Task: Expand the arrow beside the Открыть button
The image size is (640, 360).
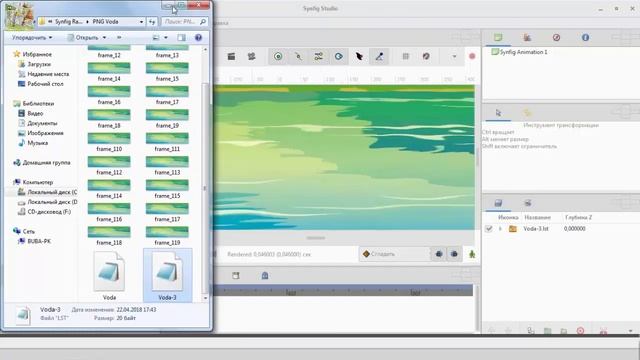Action: pyautogui.click(x=104, y=38)
